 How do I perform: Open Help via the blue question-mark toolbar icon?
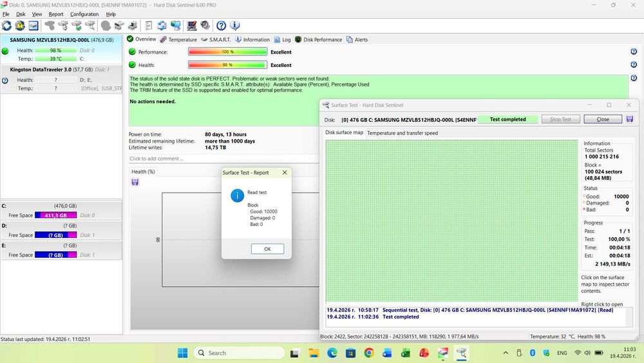[221, 26]
